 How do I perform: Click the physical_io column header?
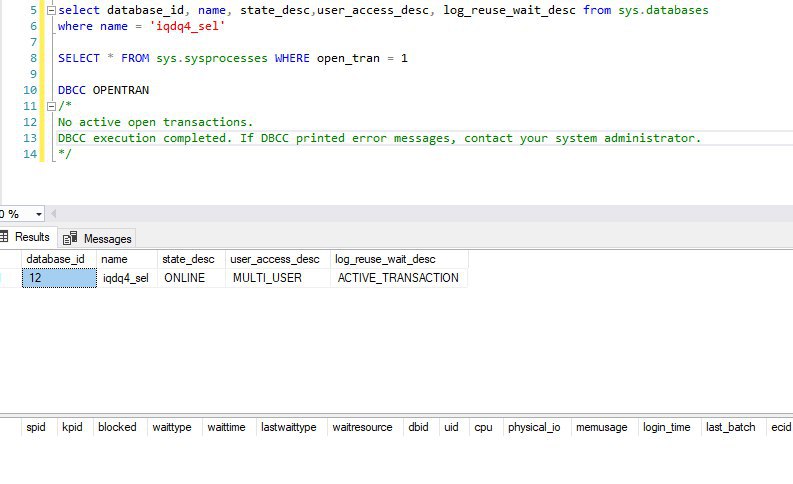pos(537,427)
